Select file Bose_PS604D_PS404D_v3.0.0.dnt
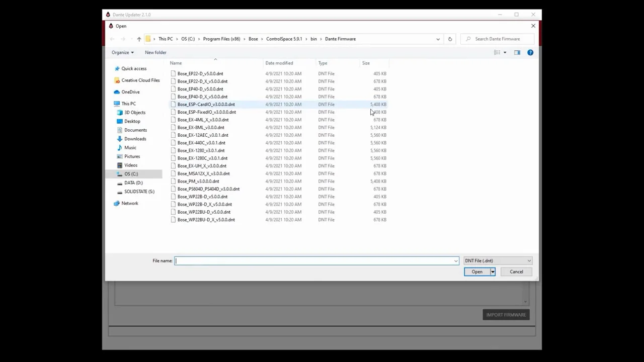This screenshot has height=362, width=644. pos(208,189)
